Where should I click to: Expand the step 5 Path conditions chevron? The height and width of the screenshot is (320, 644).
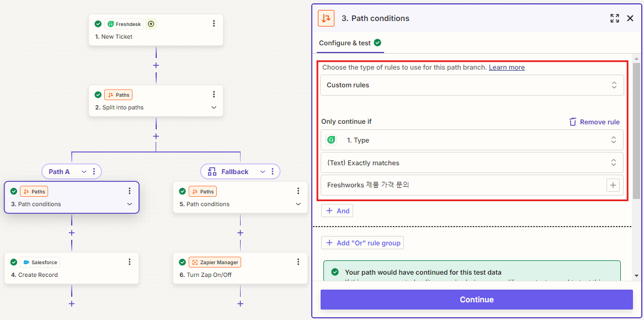pyautogui.click(x=298, y=204)
